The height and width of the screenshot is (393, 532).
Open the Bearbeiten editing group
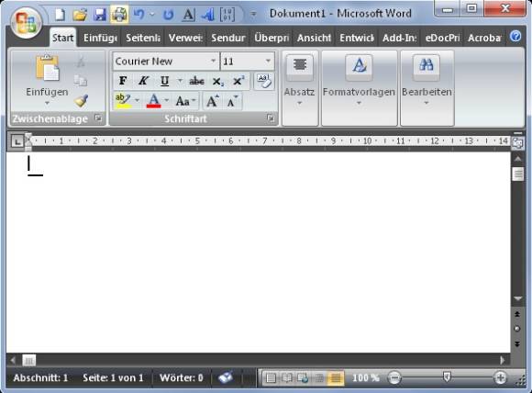pos(427,87)
